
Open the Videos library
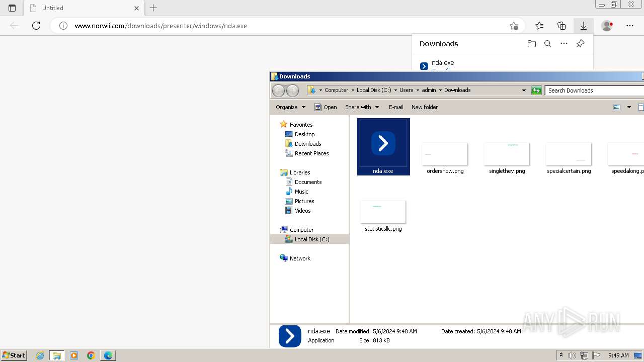tap(298, 211)
